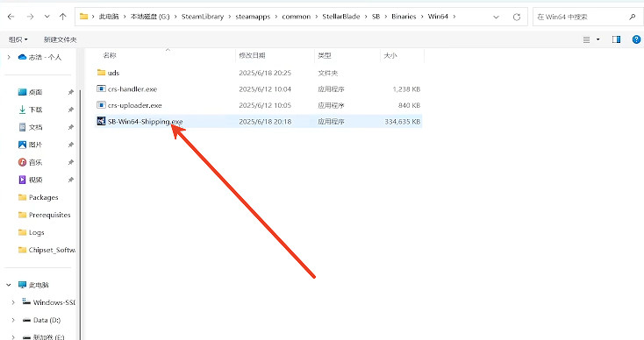Screen dimensions: 644x340
Task: Open recent locations dropdown chevron
Action: [47, 17]
